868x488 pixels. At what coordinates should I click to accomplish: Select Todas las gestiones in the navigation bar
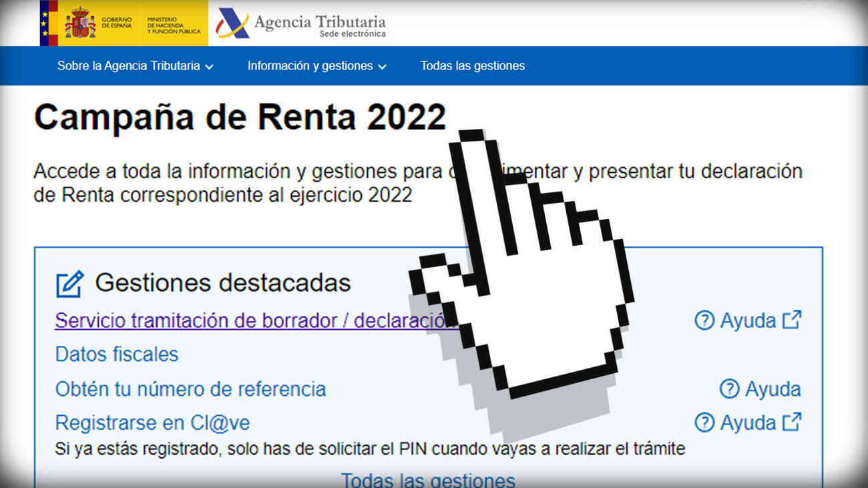point(472,65)
